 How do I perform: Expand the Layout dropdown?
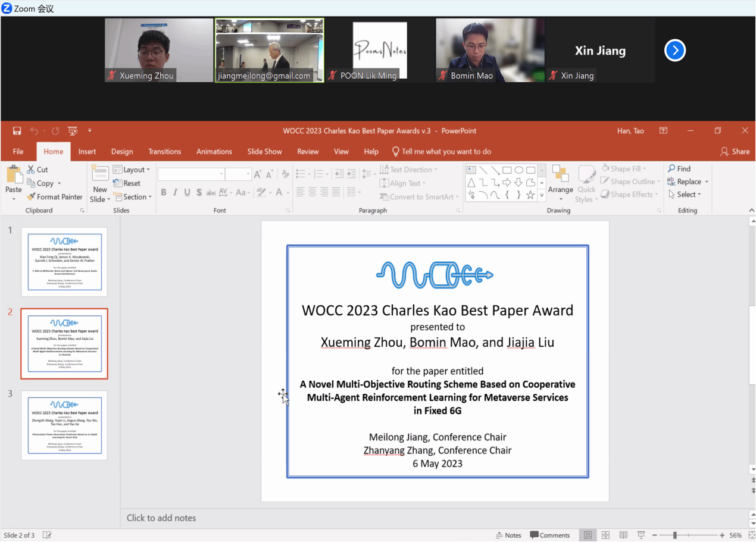(132, 170)
